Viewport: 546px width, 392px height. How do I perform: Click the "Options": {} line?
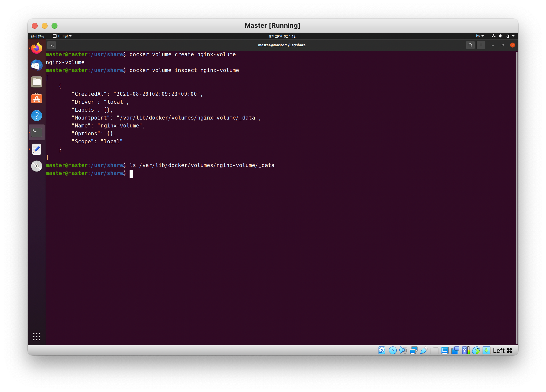tap(94, 134)
